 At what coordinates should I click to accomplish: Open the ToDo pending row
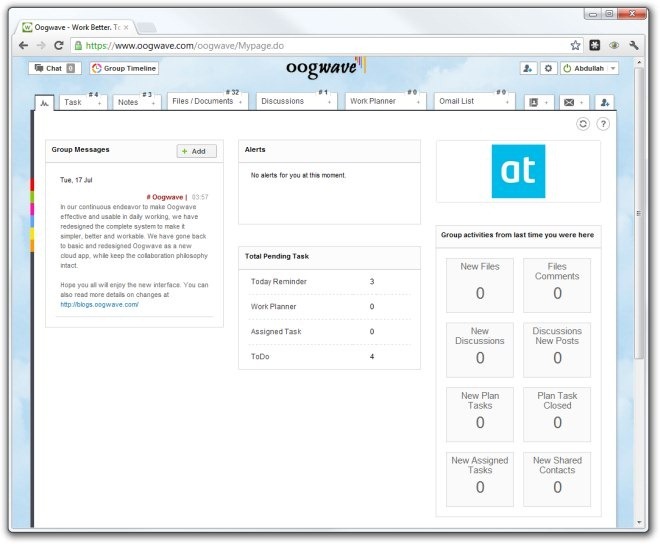click(329, 357)
